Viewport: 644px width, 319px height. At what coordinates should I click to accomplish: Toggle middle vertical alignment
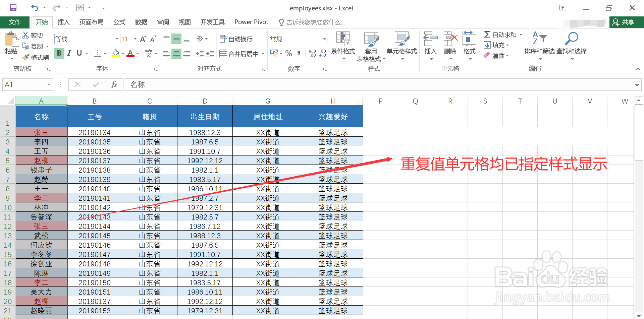(176, 39)
